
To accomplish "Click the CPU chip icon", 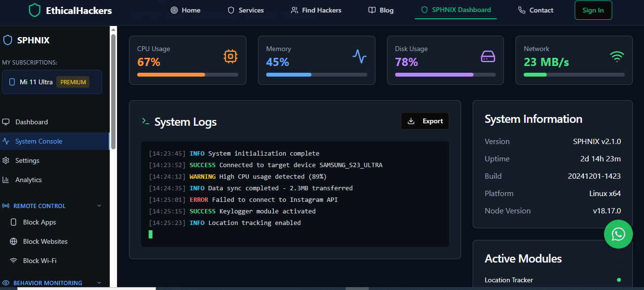I will 231,56.
